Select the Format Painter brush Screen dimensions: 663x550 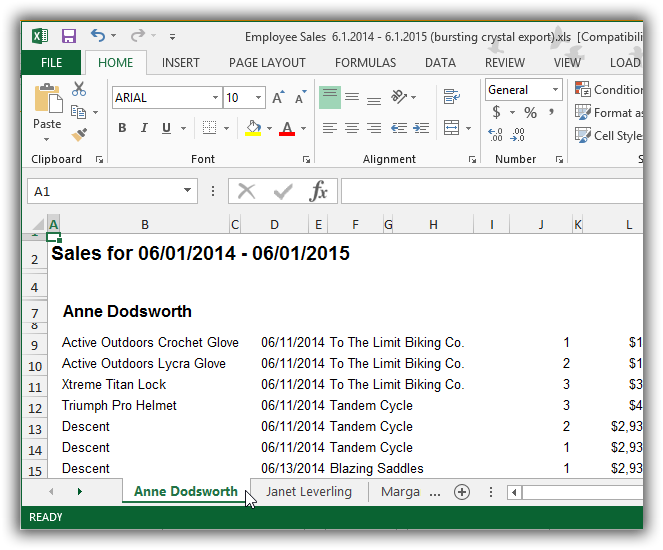click(79, 134)
